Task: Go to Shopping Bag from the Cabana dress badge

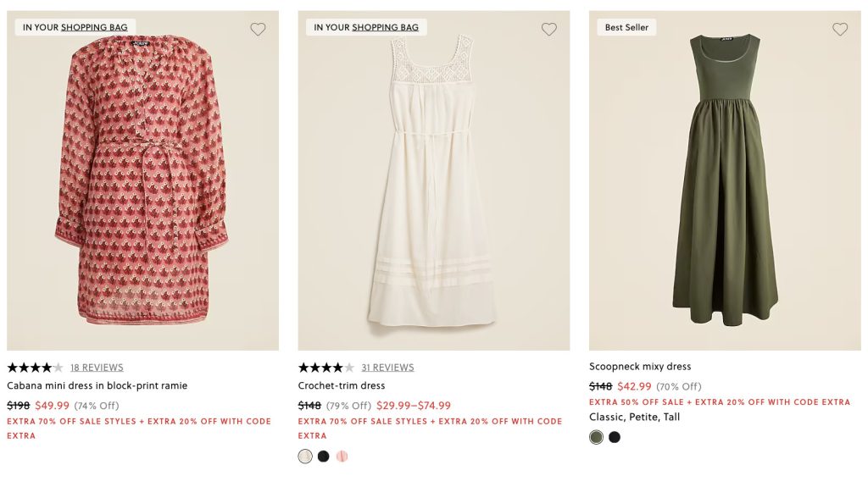Action: (x=94, y=27)
